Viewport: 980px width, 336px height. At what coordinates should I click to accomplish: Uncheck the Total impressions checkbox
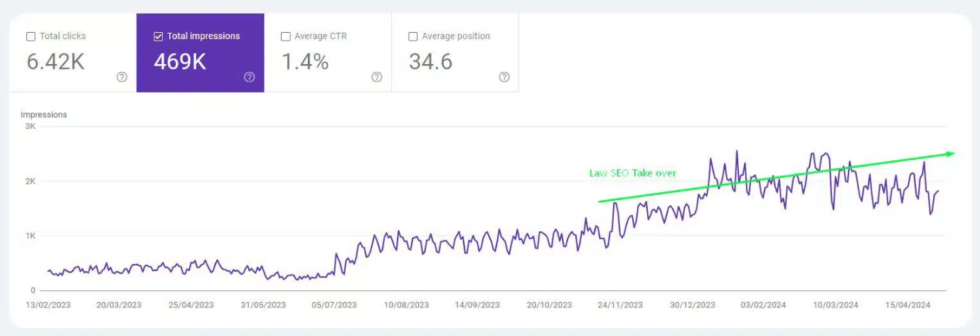coord(158,36)
